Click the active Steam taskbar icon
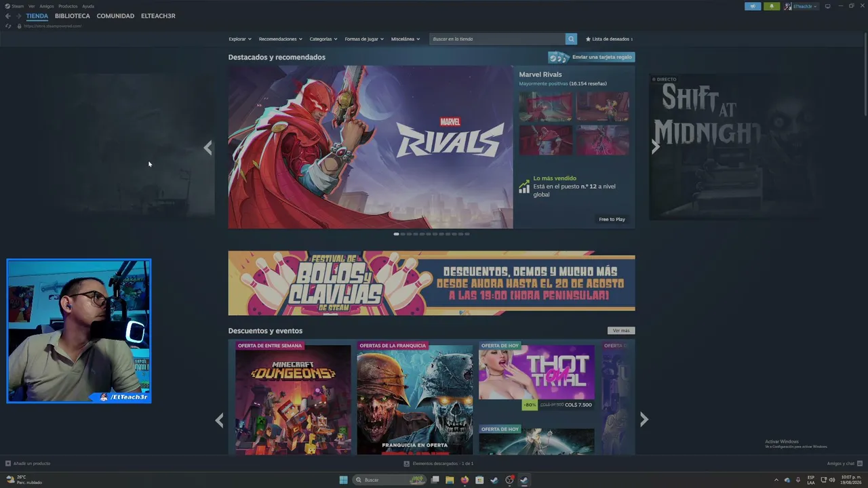 [524, 480]
